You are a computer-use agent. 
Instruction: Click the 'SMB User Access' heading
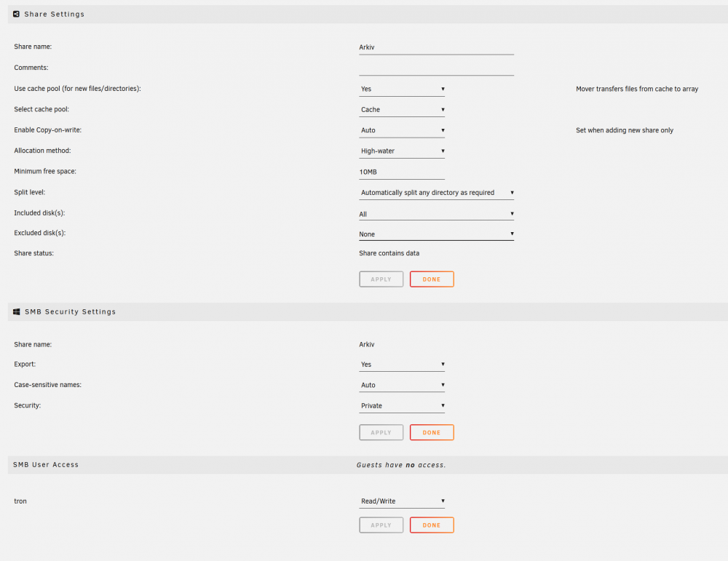45,464
